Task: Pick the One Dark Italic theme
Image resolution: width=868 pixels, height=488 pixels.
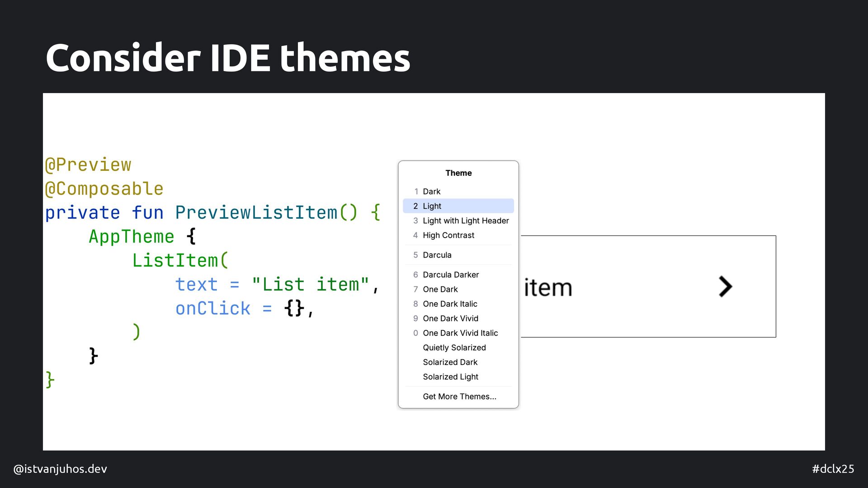Action: coord(458,304)
